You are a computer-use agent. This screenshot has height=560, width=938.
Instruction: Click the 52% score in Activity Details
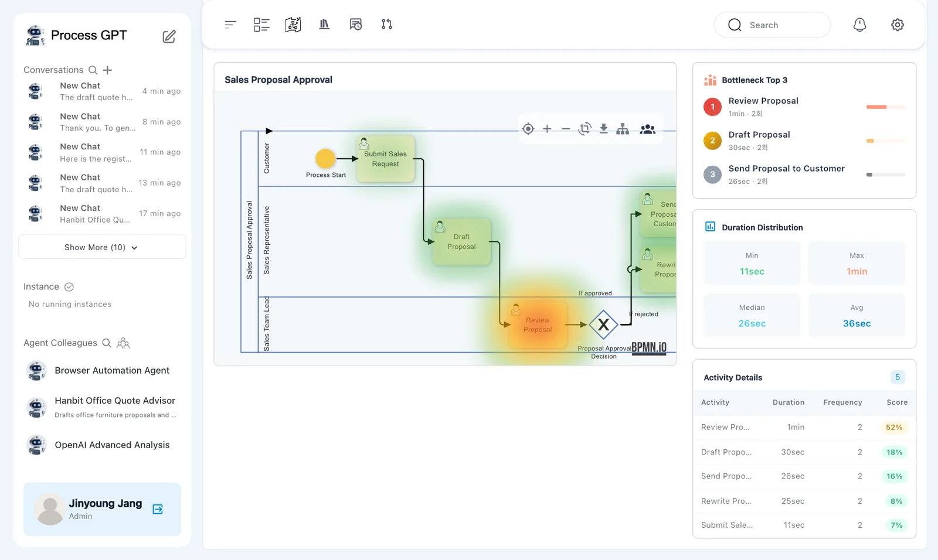894,428
